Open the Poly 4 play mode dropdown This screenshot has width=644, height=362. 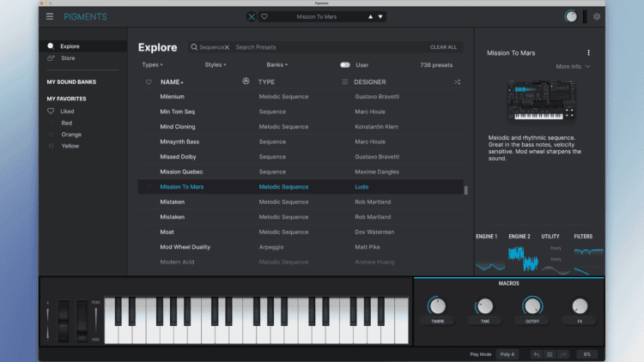coord(507,354)
